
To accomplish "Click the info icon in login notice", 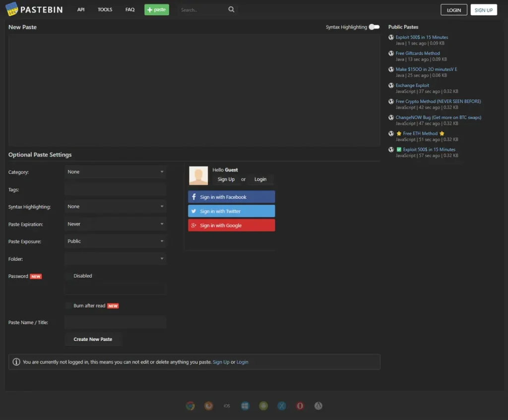I will (x=16, y=361).
